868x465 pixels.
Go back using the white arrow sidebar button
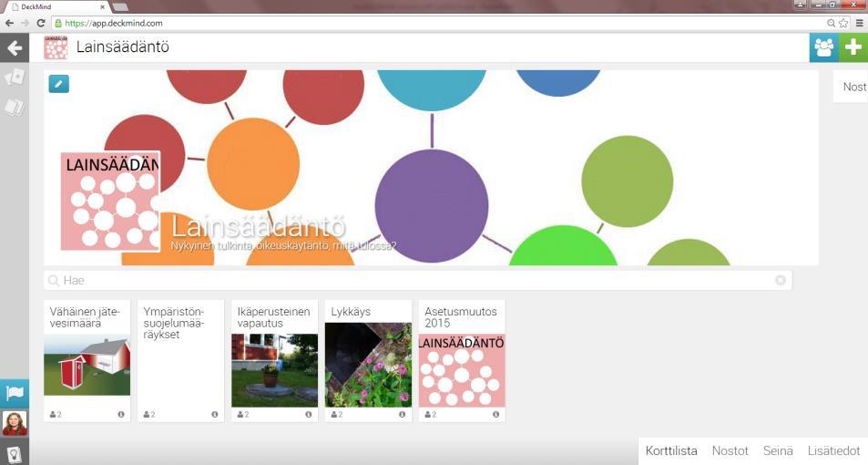click(15, 48)
